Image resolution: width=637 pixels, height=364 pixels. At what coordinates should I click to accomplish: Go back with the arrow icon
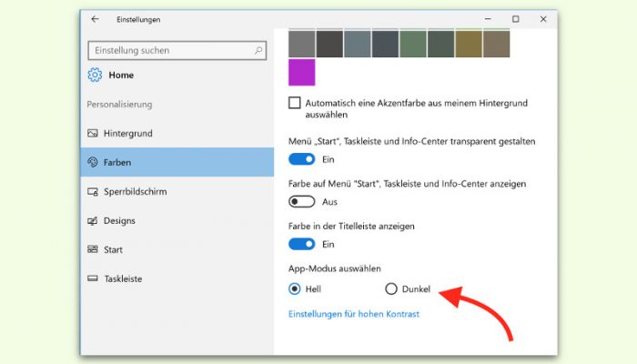pos(95,19)
